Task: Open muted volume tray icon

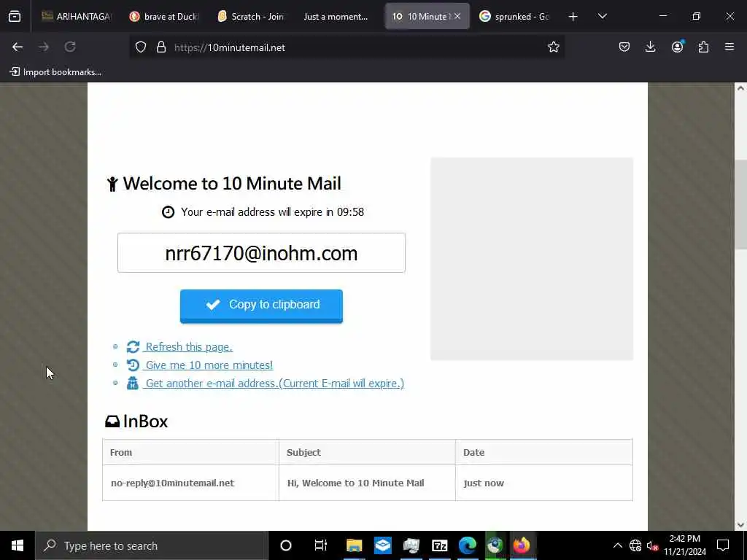Action: click(x=652, y=545)
